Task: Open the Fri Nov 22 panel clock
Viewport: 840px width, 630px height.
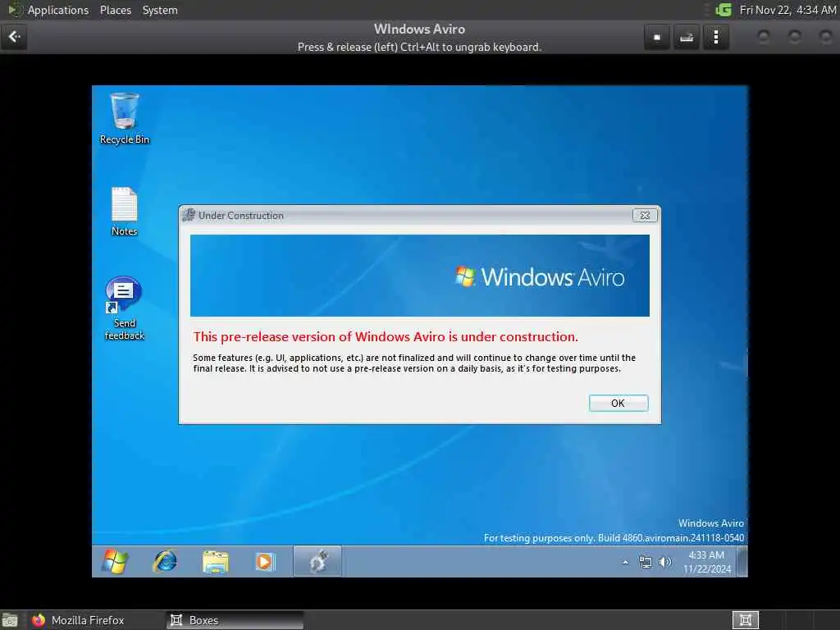Action: tap(787, 10)
